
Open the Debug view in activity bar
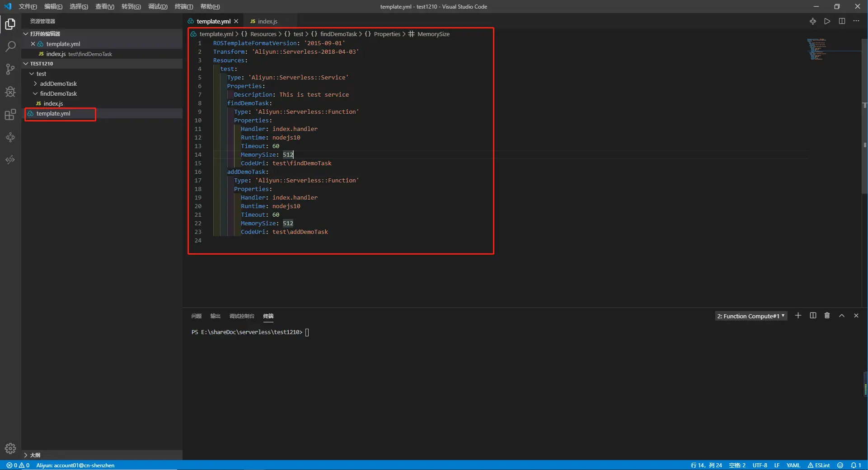click(x=10, y=92)
